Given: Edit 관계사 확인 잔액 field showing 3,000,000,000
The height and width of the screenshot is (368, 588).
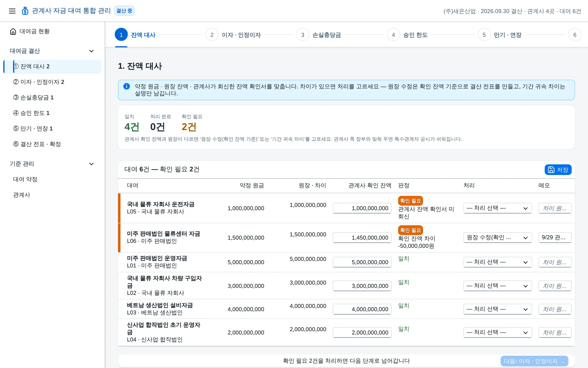Looking at the screenshot, I should (362, 286).
